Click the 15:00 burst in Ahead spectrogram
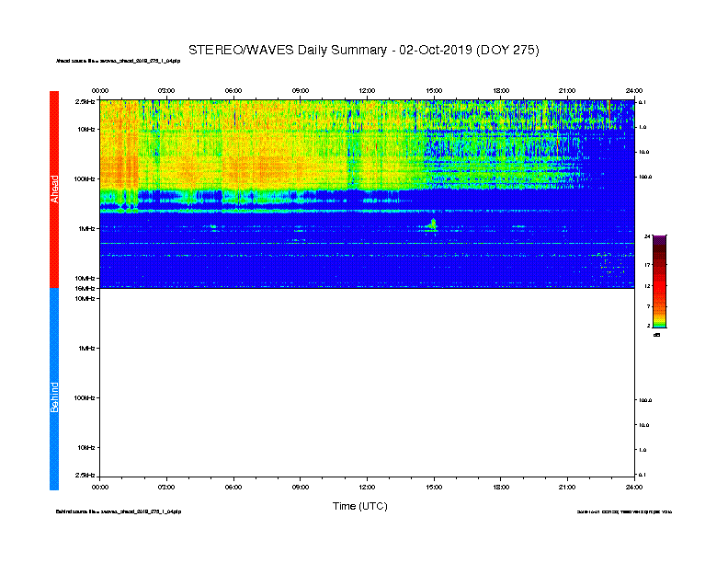 (432, 224)
